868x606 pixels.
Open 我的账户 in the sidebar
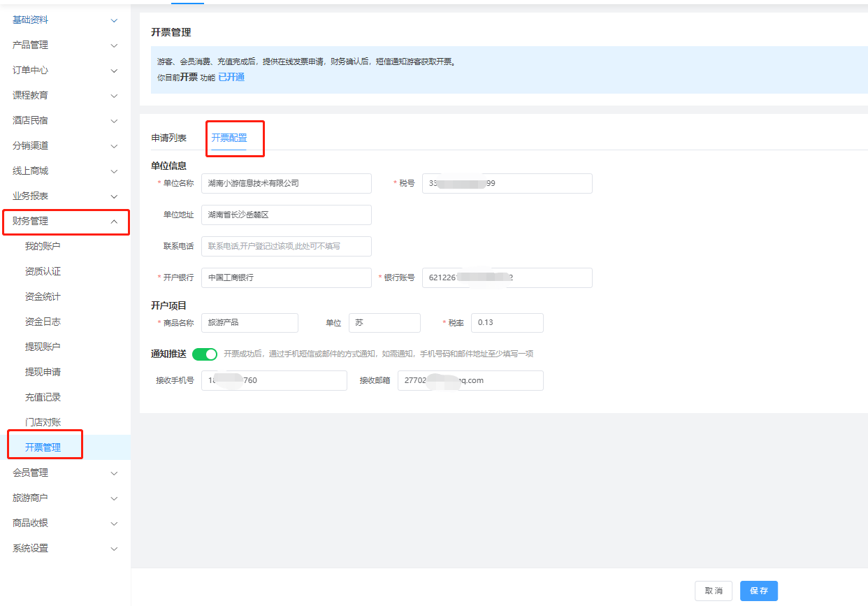pos(43,247)
